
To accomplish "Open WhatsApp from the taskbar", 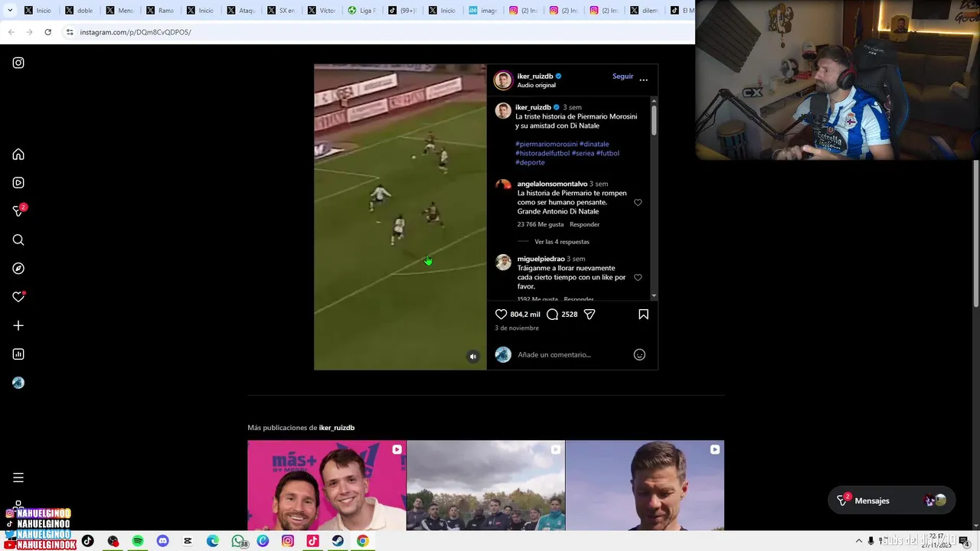I will pos(238,541).
